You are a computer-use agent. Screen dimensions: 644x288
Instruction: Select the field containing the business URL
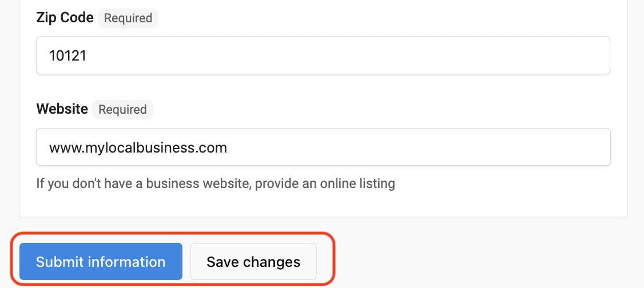point(323,147)
